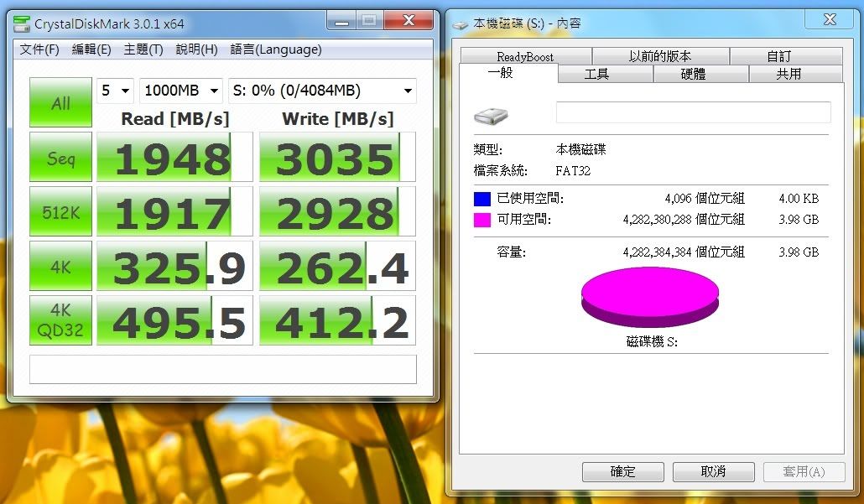Screen dimensions: 864x504
Task: Open the drive selector showing S: 0% (0/4084MB)
Action: pos(322,91)
